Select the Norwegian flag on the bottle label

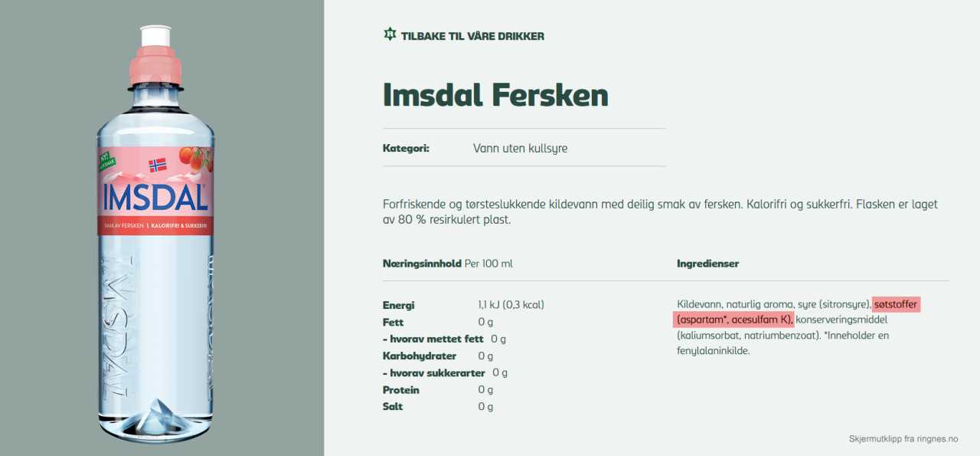click(157, 166)
